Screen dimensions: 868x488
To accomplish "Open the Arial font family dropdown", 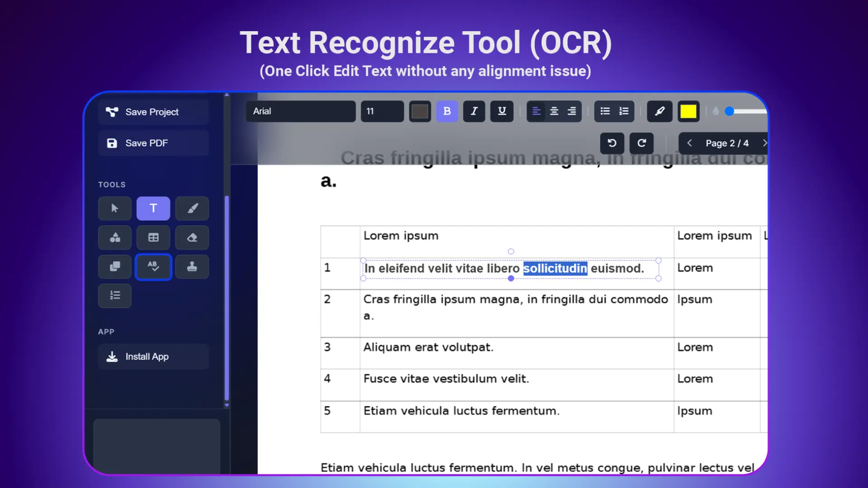I will [301, 111].
